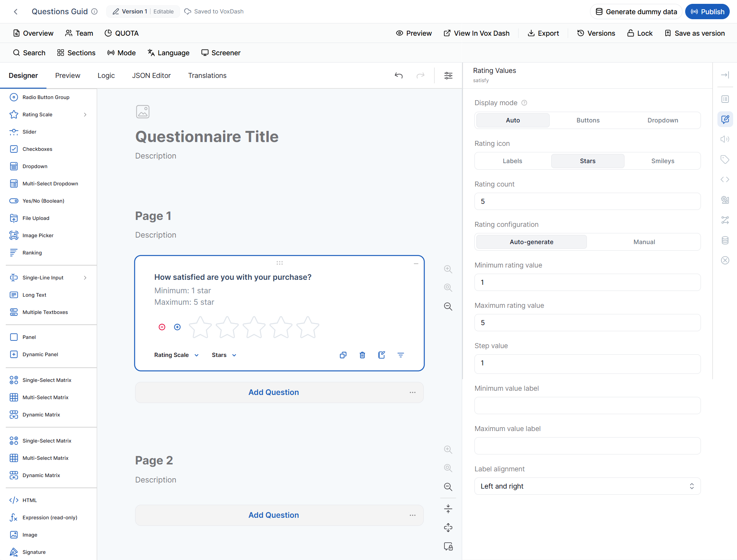The height and width of the screenshot is (560, 737).
Task: Set display mode to Dropdown
Action: [663, 120]
